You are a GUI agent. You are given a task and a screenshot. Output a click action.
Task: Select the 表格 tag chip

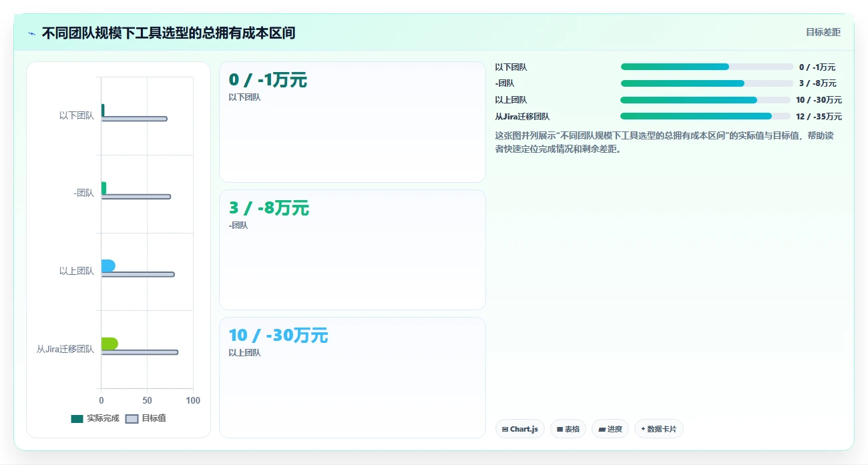(568, 429)
